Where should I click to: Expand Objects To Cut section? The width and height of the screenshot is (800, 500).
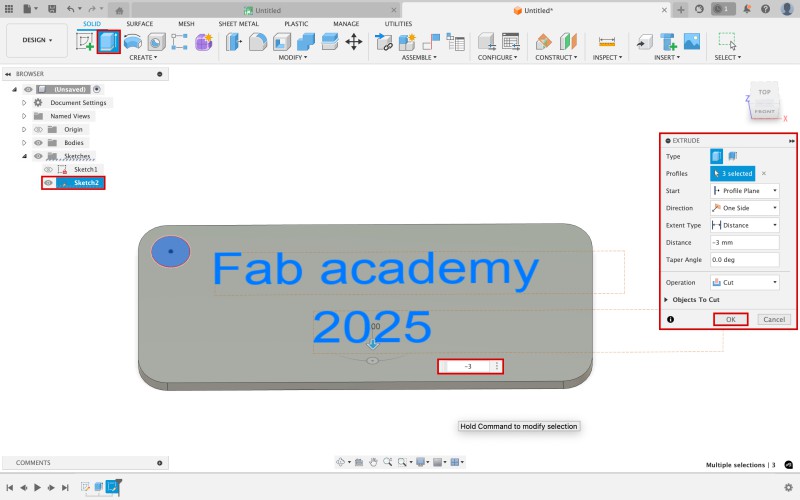666,299
